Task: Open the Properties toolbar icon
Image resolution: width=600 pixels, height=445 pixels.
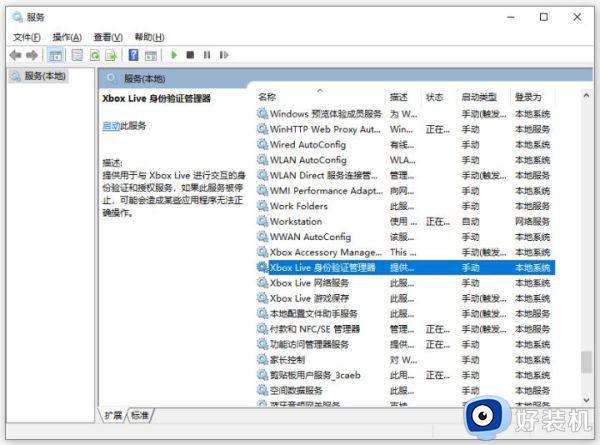Action: point(77,55)
